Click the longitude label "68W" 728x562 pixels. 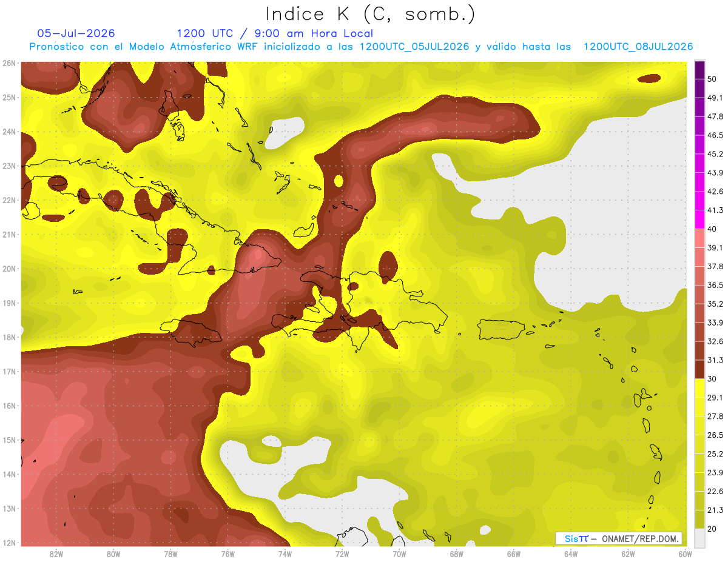coord(456,554)
